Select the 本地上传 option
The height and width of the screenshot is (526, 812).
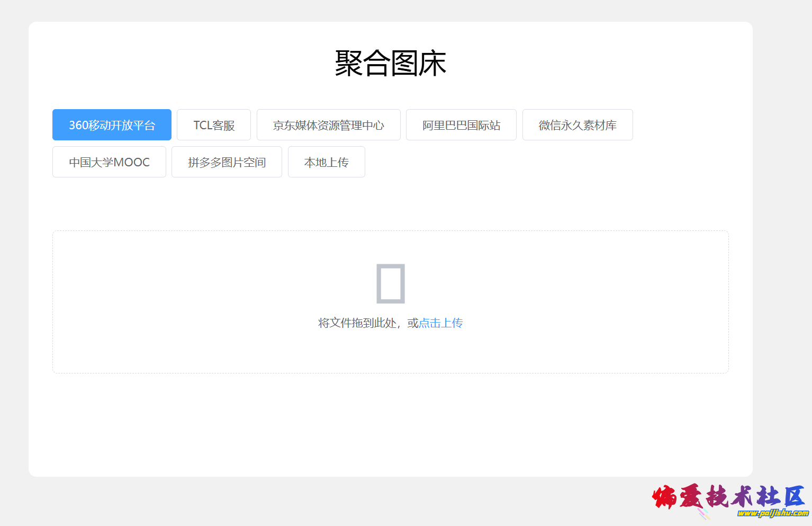click(326, 162)
